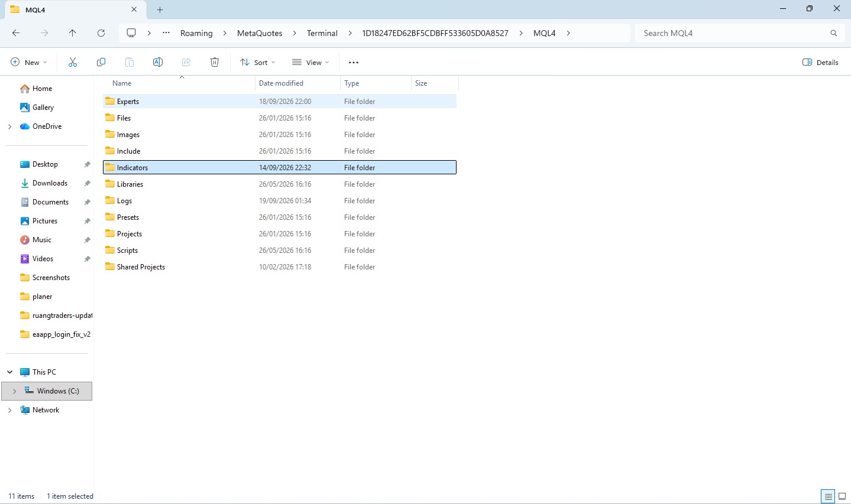
Task: Select the Experts folder
Action: (280, 102)
